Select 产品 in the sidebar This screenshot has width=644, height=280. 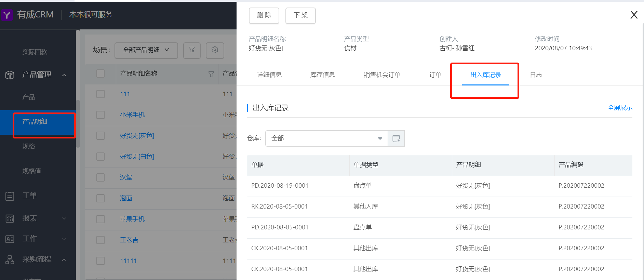coord(29,97)
